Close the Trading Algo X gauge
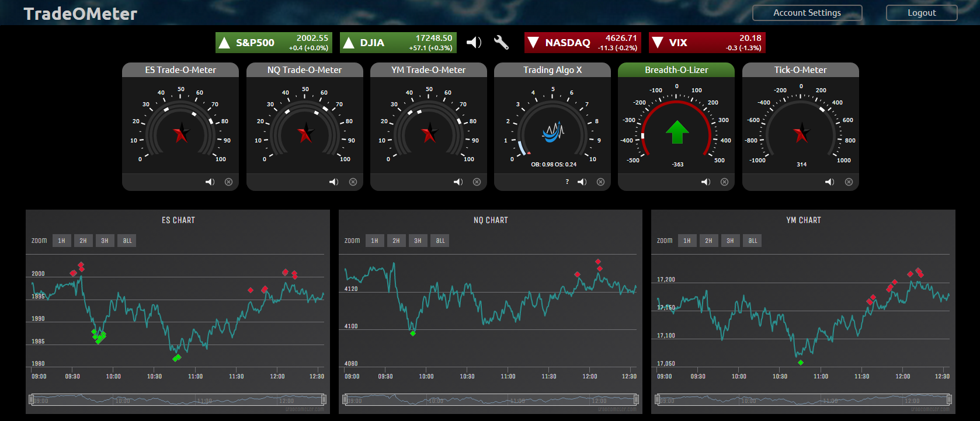This screenshot has width=980, height=421. pyautogui.click(x=600, y=182)
